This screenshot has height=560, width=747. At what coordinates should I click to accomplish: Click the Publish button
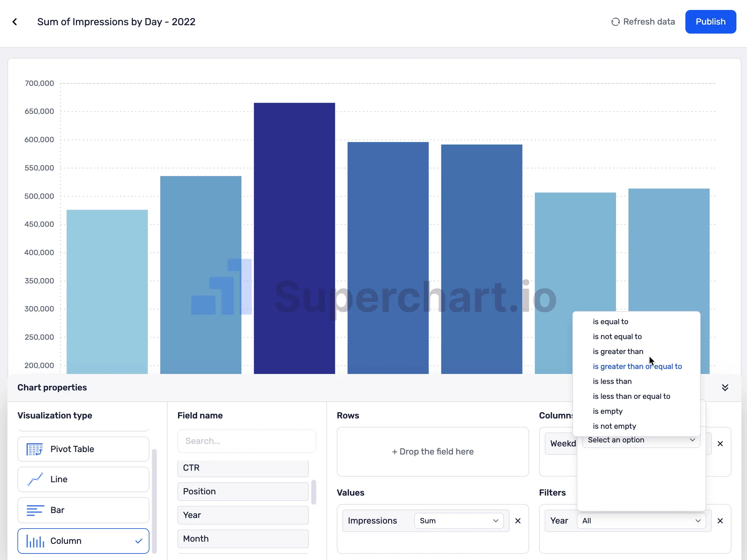pos(711,21)
